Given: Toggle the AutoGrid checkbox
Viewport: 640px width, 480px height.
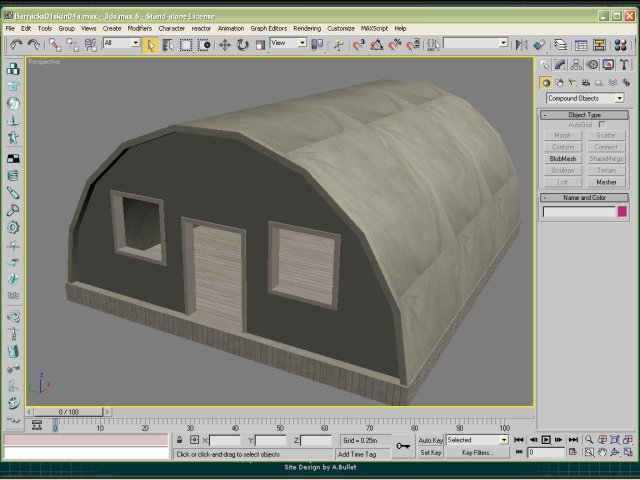Looking at the screenshot, I should coord(602,125).
